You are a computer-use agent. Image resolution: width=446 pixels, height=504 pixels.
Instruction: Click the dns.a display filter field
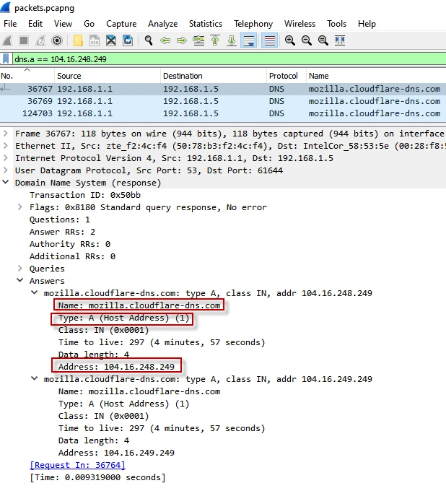pos(217,58)
